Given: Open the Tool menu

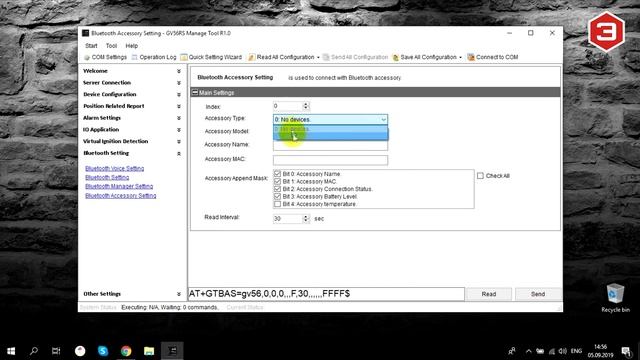Looking at the screenshot, I should point(111,46).
